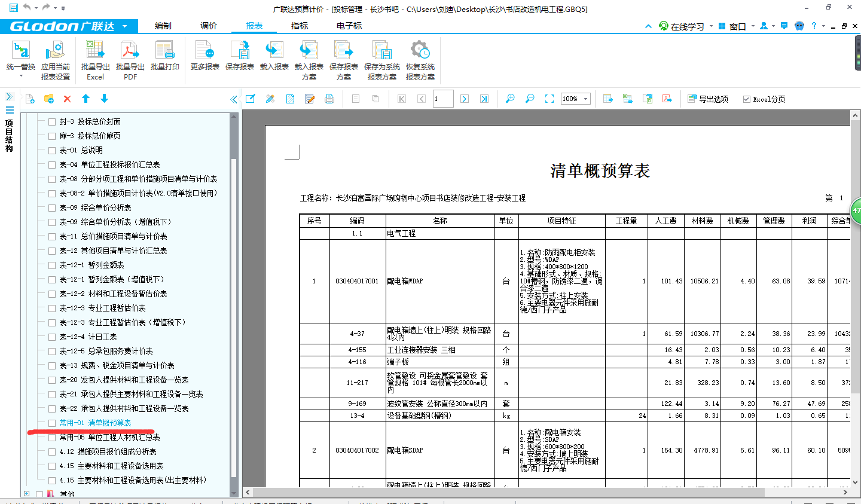Image resolution: width=861 pixels, height=504 pixels.
Task: Switch to the 调价 tab
Action: pos(209,26)
